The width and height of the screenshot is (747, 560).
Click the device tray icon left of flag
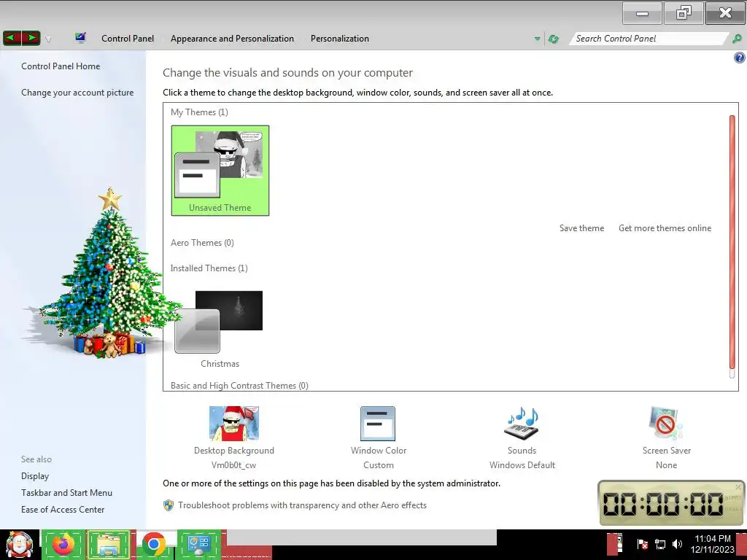pos(617,544)
